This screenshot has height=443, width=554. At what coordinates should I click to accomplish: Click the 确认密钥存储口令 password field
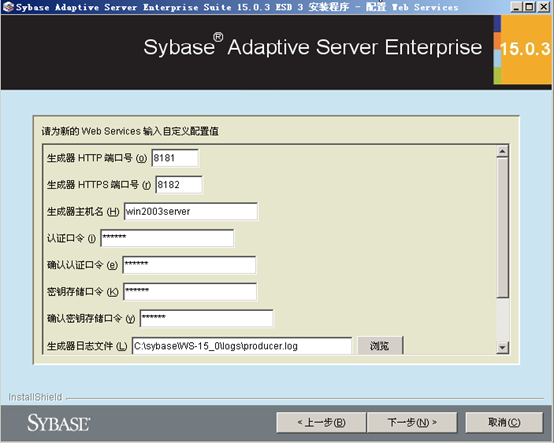pos(207,318)
